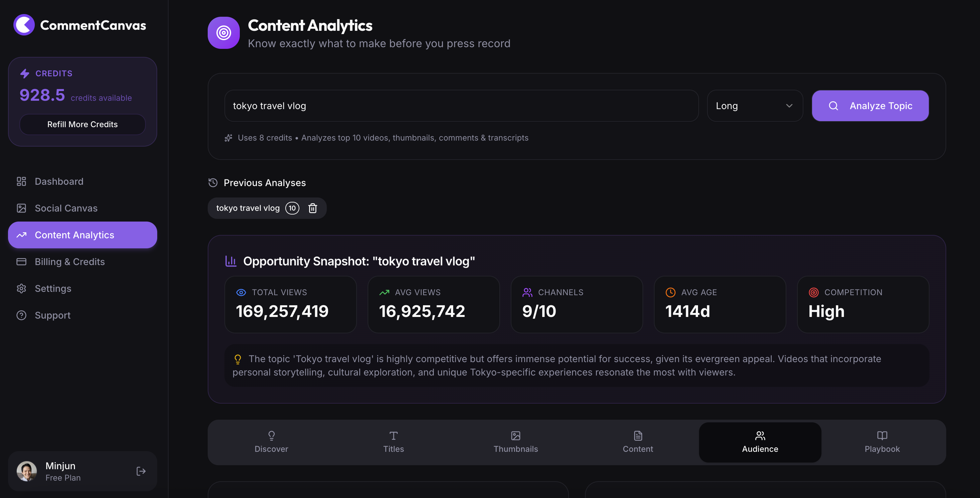The image size is (980, 498).
Task: Click the Dashboard grid icon
Action: point(21,182)
